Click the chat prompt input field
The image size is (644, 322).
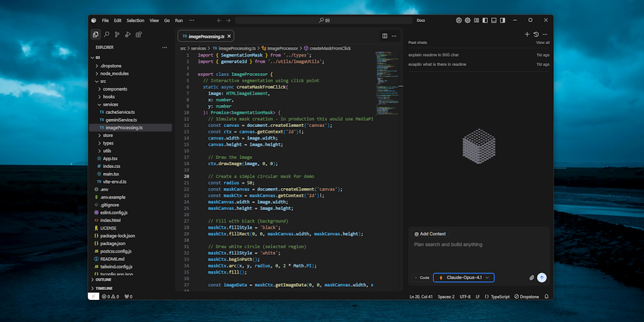pos(478,245)
